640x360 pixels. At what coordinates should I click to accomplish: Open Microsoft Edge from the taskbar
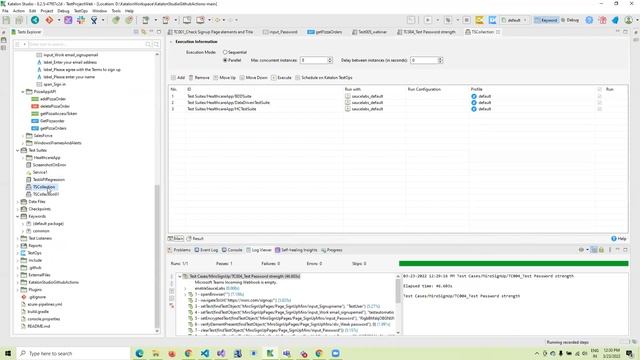140,353
